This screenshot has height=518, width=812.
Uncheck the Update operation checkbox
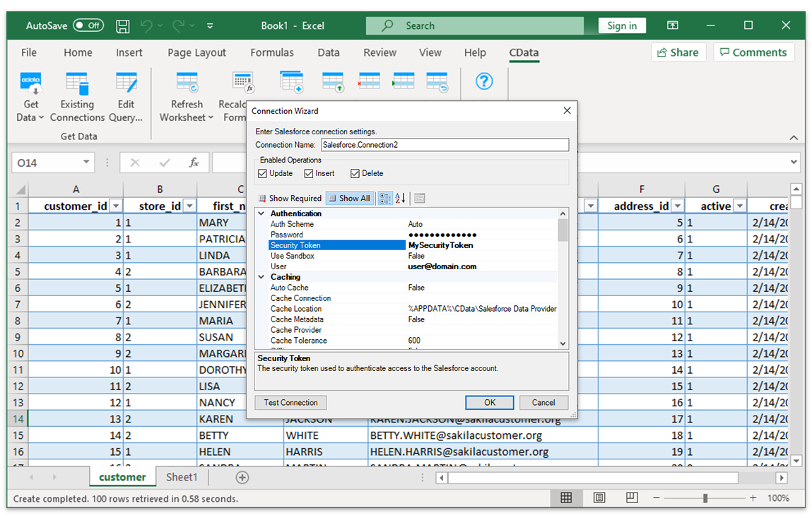click(x=263, y=174)
